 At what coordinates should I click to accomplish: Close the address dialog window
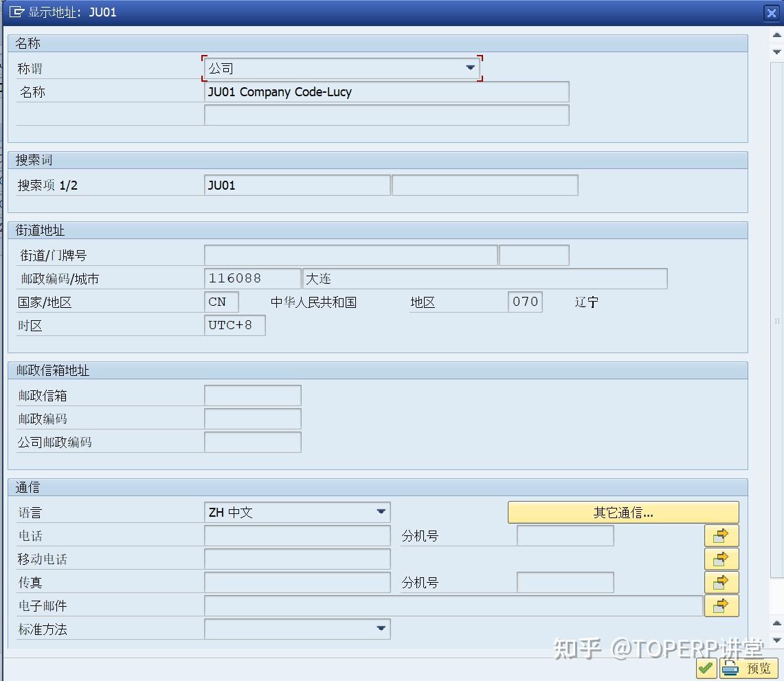tap(772, 13)
